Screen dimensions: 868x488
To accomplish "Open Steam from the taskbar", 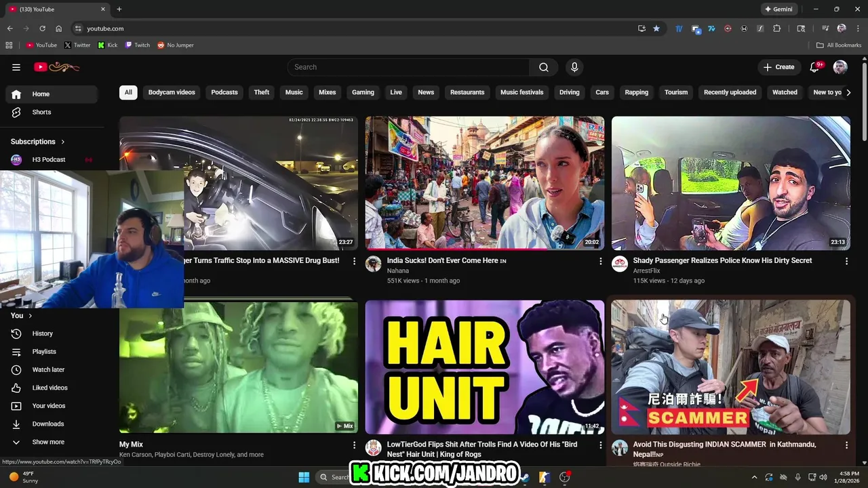I will click(524, 477).
